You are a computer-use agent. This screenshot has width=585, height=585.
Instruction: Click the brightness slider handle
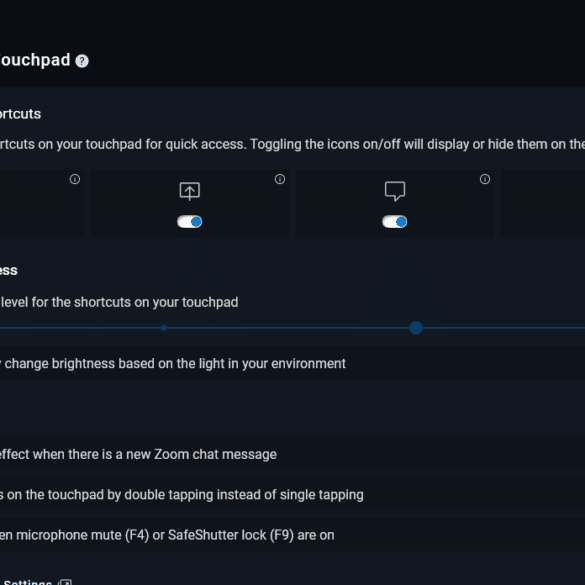point(416,328)
